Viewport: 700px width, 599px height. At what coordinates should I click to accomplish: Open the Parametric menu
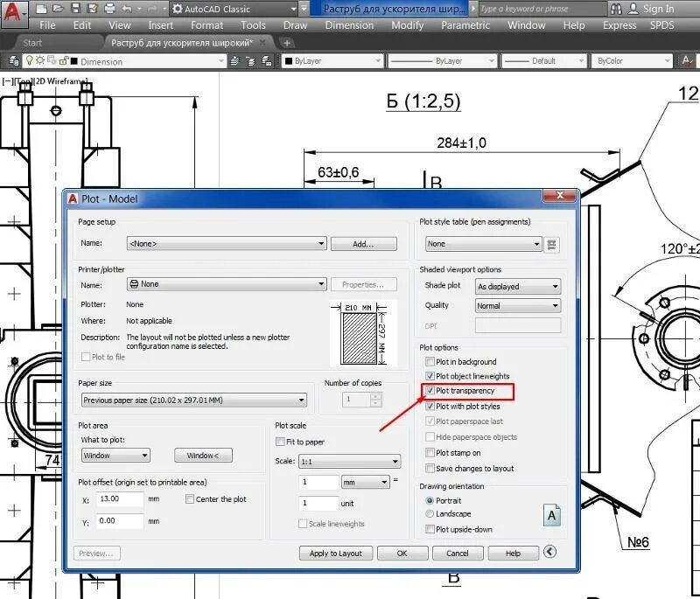(465, 25)
